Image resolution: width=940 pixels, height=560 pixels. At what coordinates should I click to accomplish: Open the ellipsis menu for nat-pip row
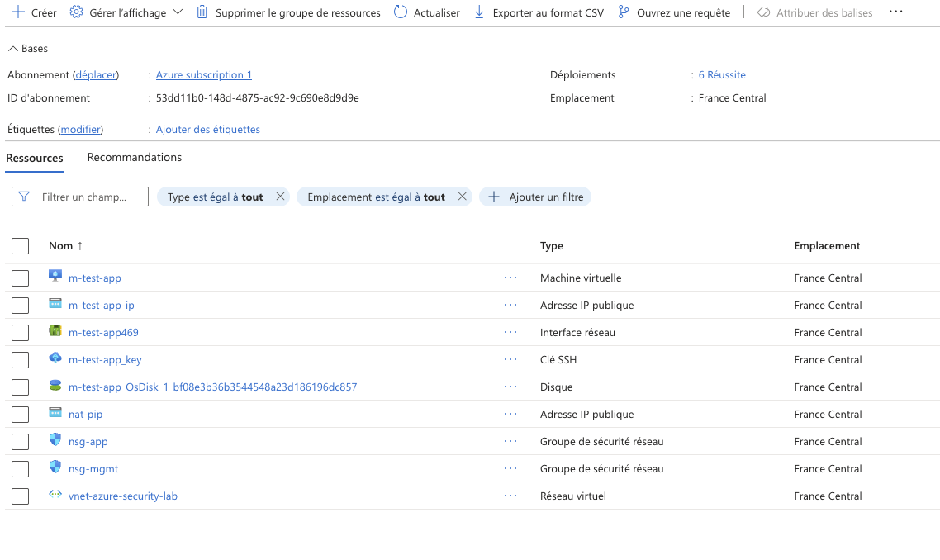click(510, 414)
